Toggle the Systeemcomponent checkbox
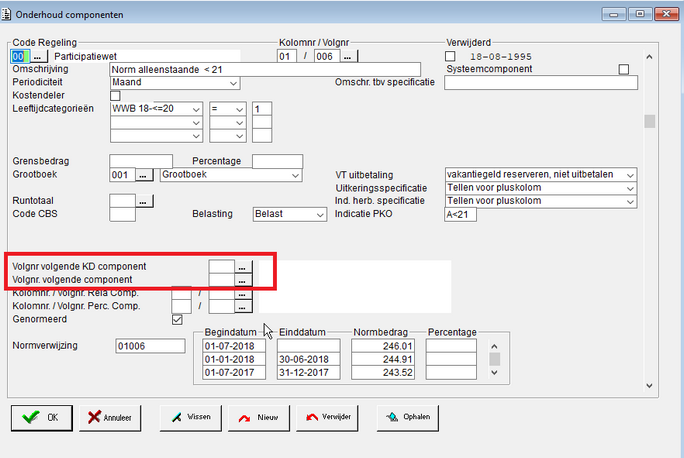The image size is (684, 458). tap(624, 69)
